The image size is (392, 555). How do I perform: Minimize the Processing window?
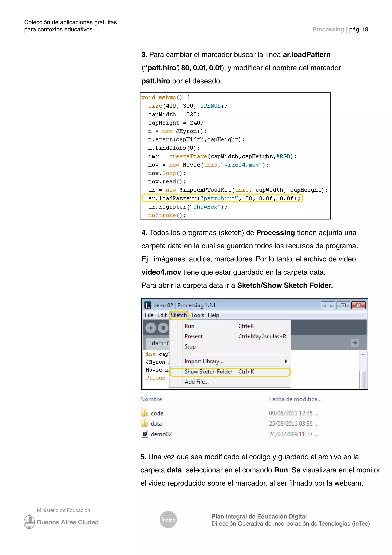328,305
